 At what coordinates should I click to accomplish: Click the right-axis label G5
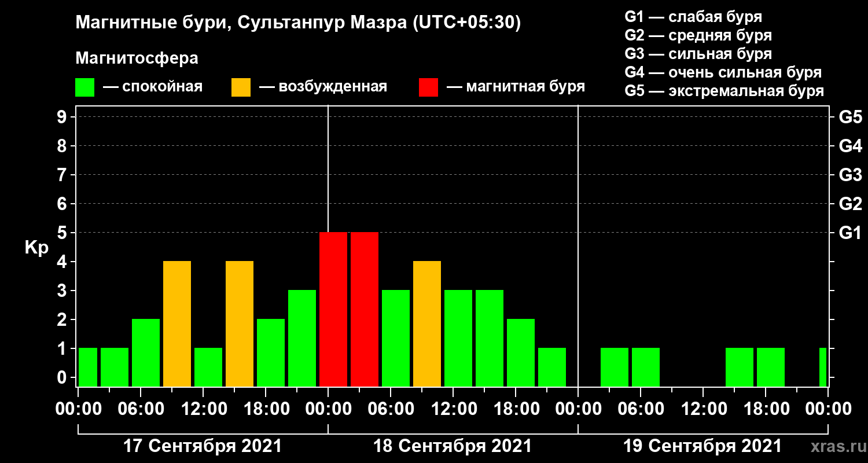coord(850,117)
